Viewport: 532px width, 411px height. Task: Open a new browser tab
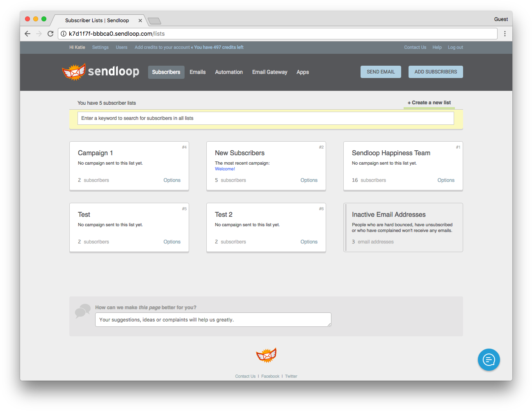point(154,21)
